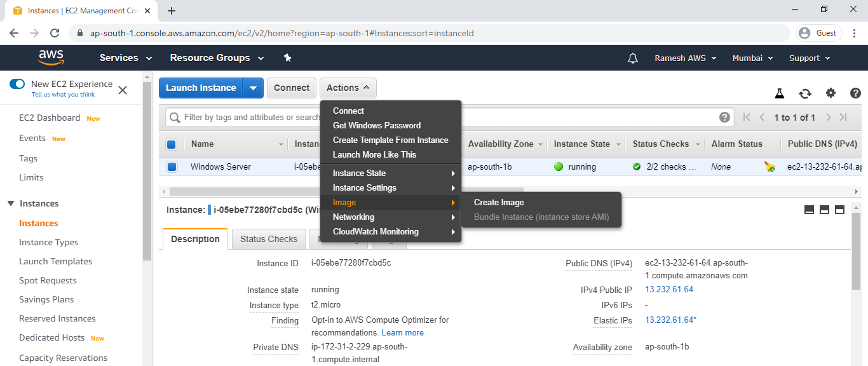Click the AWS logo home icon

click(x=51, y=58)
